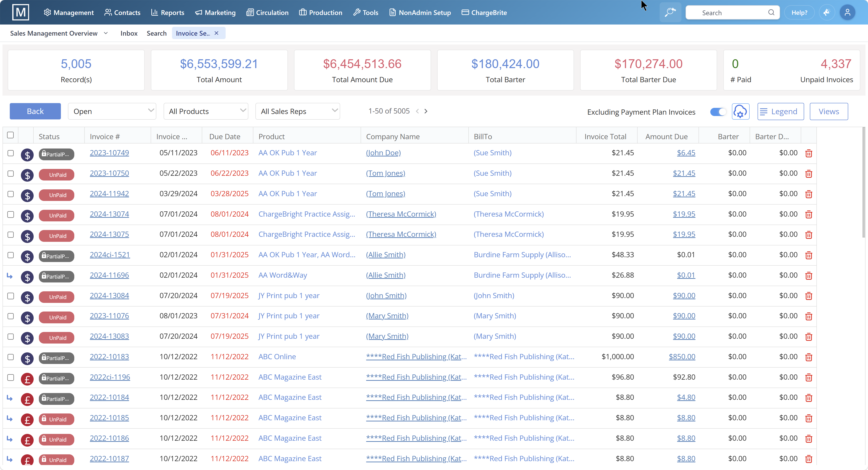Click the Help? button

pyautogui.click(x=799, y=12)
